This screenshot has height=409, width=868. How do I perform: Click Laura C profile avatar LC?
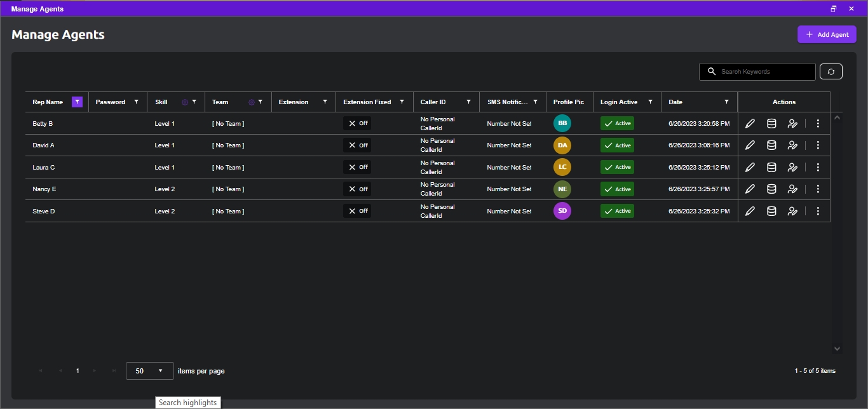(562, 167)
